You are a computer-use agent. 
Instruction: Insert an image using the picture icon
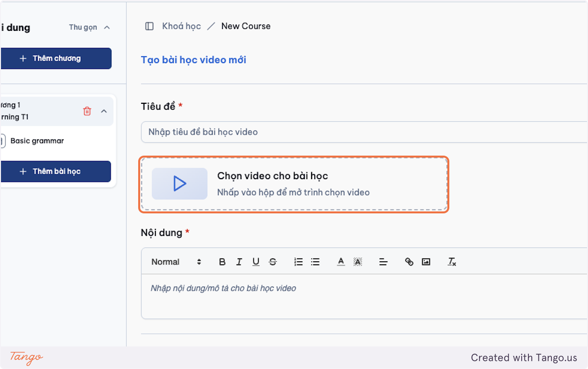coord(426,262)
